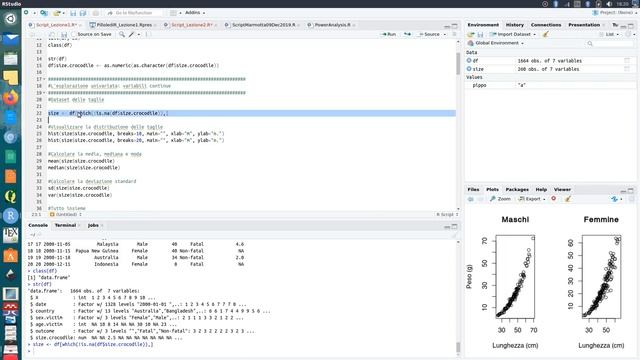Open Import Dataset dropdown

pyautogui.click(x=534, y=35)
